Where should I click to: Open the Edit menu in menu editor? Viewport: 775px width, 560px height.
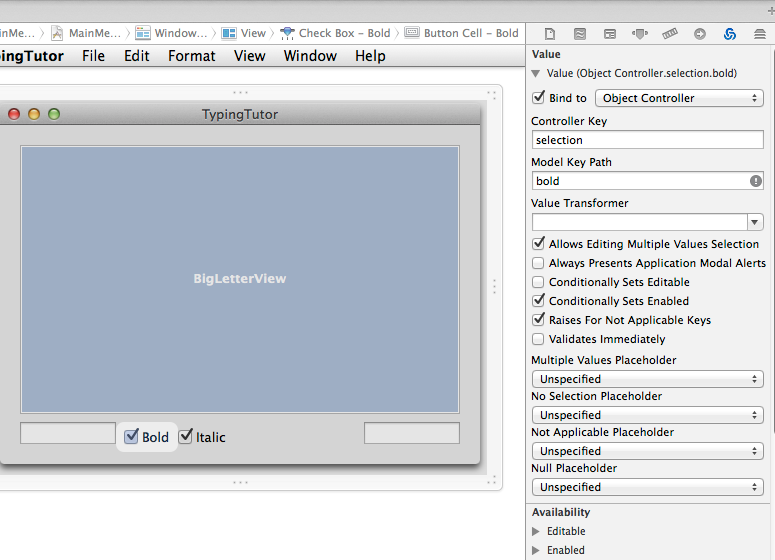[137, 56]
